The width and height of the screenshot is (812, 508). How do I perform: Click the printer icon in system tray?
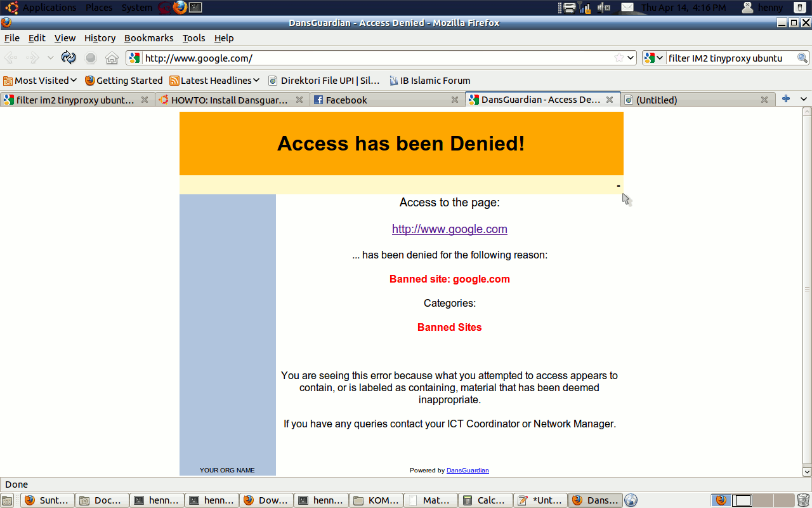pos(569,8)
